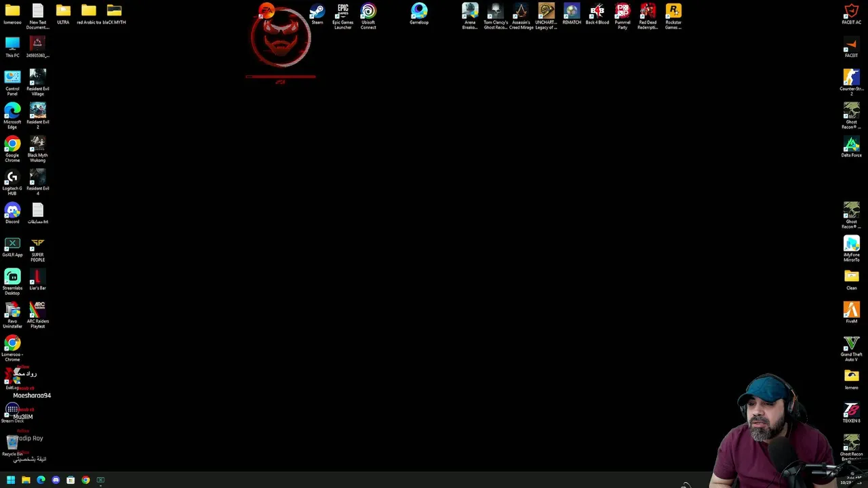Select the Delta Force shortcut
The width and height of the screenshot is (868, 488).
(x=852, y=147)
